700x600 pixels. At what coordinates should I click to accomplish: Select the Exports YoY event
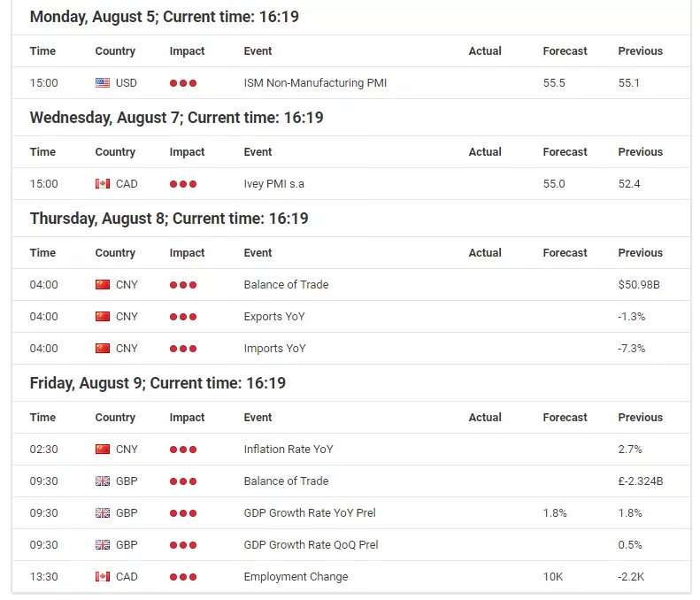click(274, 317)
